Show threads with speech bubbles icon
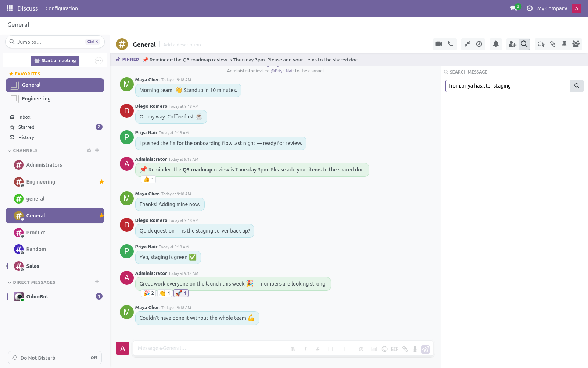 (x=541, y=44)
